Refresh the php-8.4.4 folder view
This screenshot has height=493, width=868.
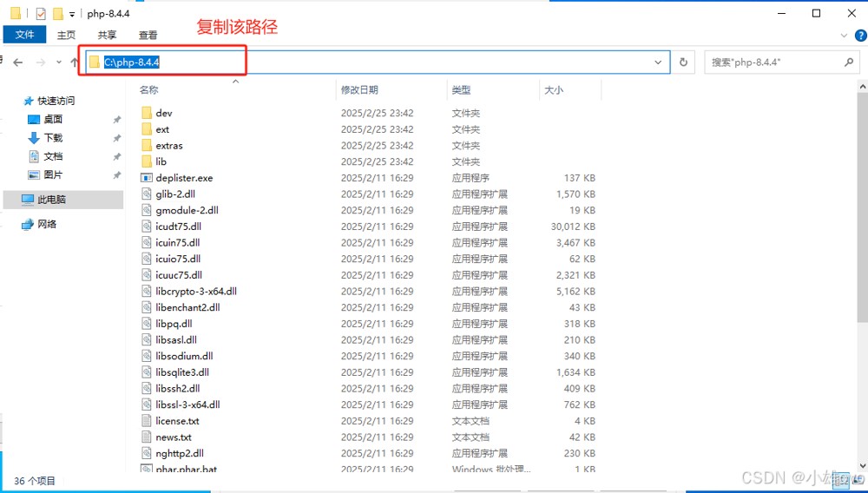tap(683, 62)
